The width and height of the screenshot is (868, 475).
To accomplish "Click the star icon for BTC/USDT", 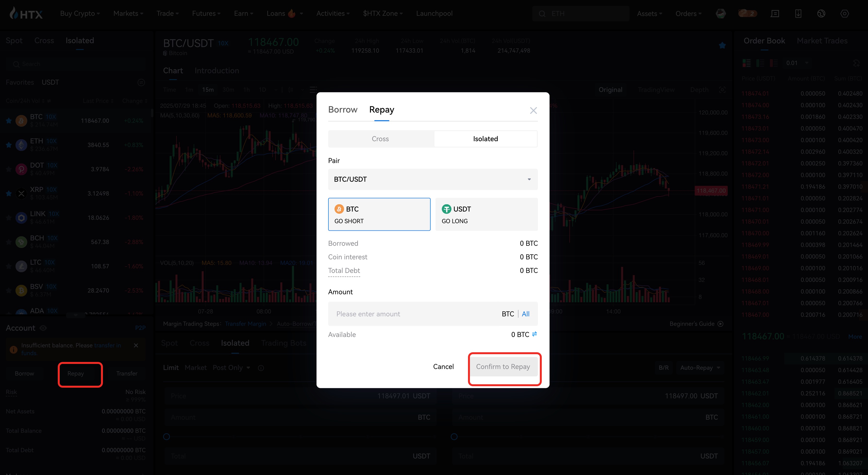I will pos(722,45).
